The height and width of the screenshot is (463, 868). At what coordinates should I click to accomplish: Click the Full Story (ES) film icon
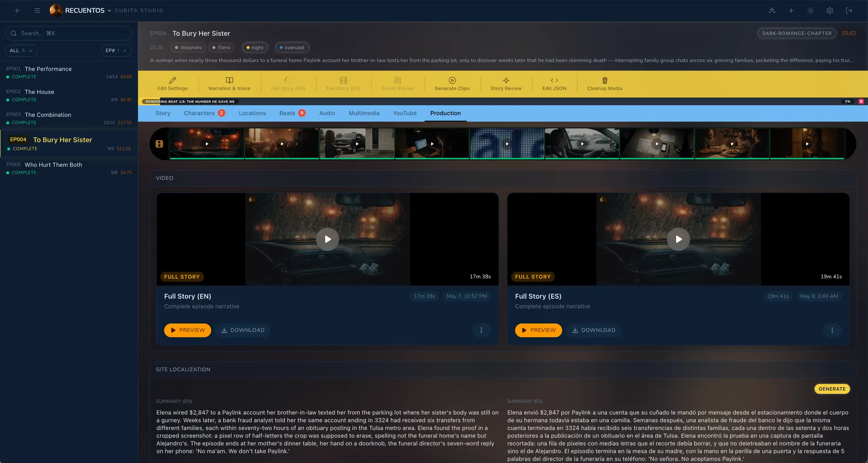coord(343,81)
